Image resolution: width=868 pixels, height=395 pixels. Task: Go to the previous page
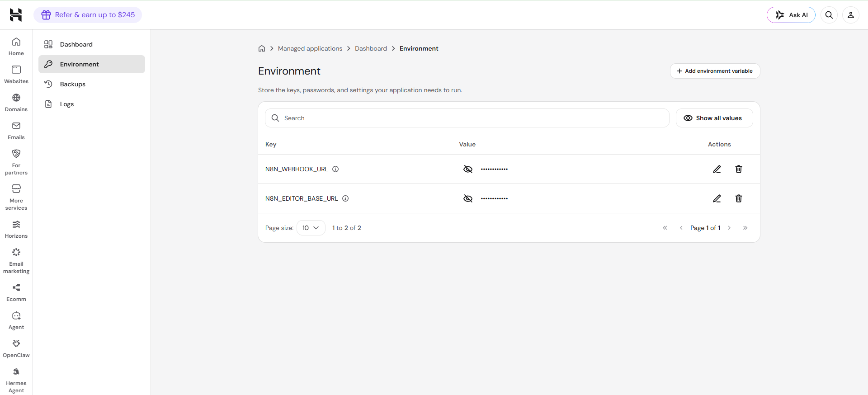(681, 228)
